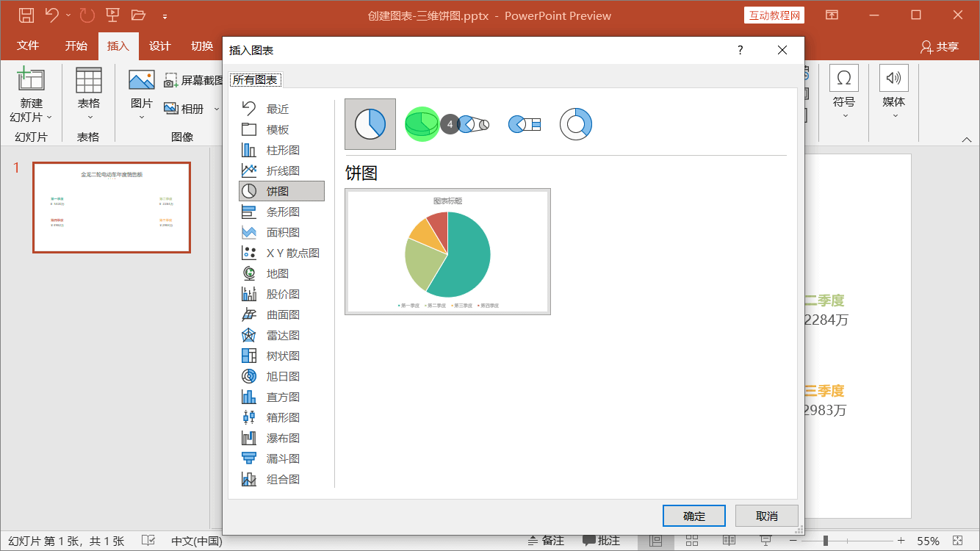
Task: Click 中文(中国) language in status bar
Action: [196, 541]
